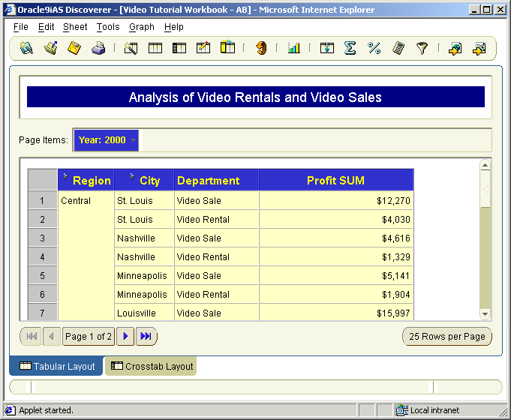
Task: Open the Edit menu
Action: (46, 27)
